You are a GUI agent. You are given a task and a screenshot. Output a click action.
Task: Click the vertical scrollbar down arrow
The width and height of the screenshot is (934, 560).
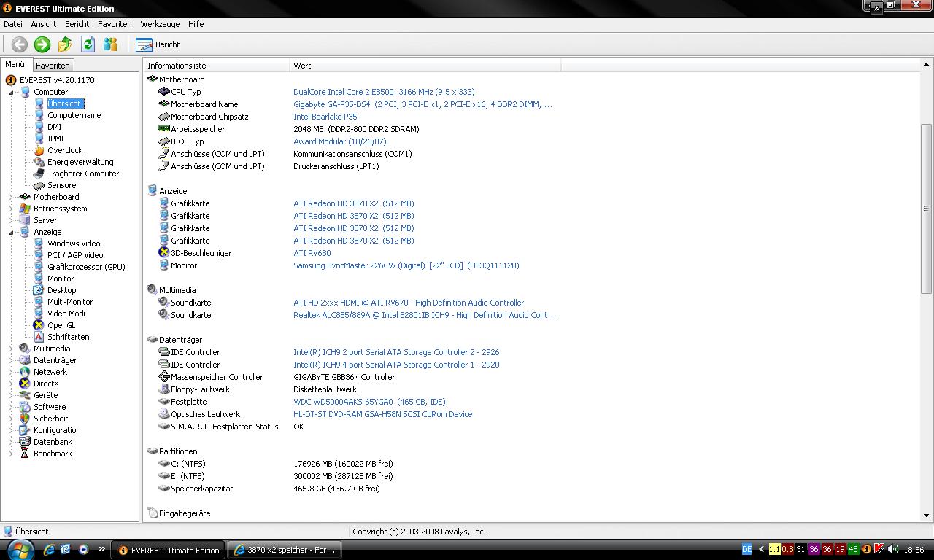click(x=927, y=515)
